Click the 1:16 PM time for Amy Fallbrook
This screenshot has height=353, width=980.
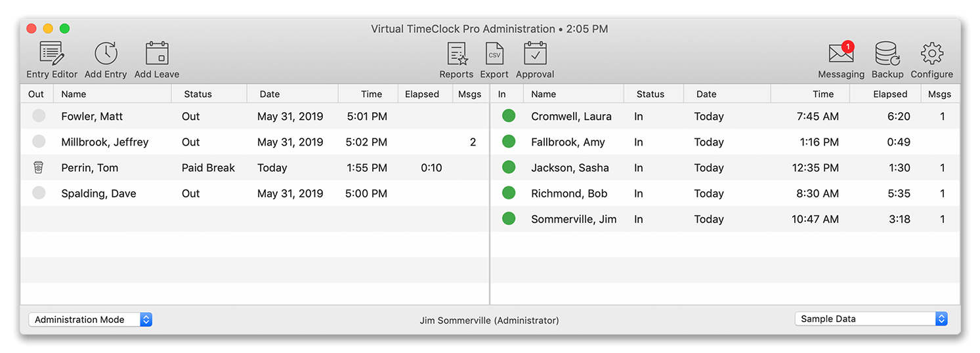(x=819, y=142)
